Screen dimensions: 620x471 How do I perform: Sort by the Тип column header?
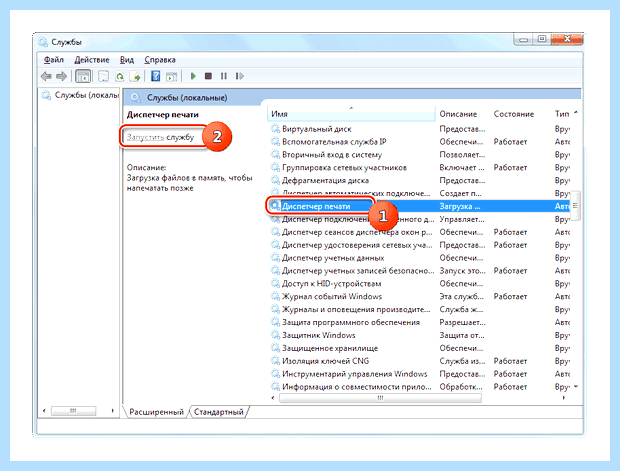pos(562,114)
